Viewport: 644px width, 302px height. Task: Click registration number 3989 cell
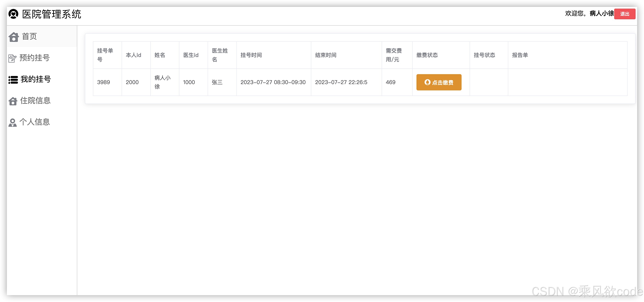103,82
